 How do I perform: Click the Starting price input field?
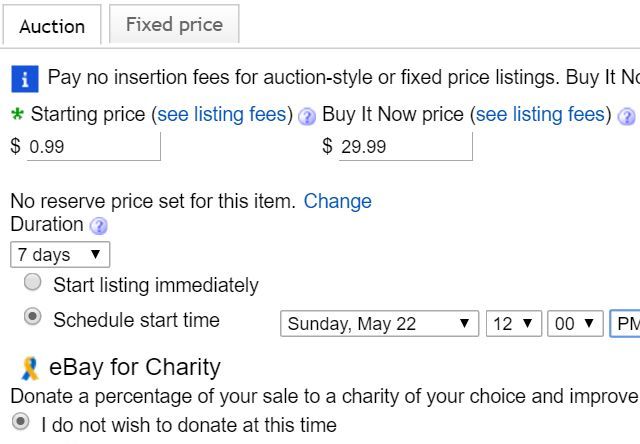tap(93, 146)
